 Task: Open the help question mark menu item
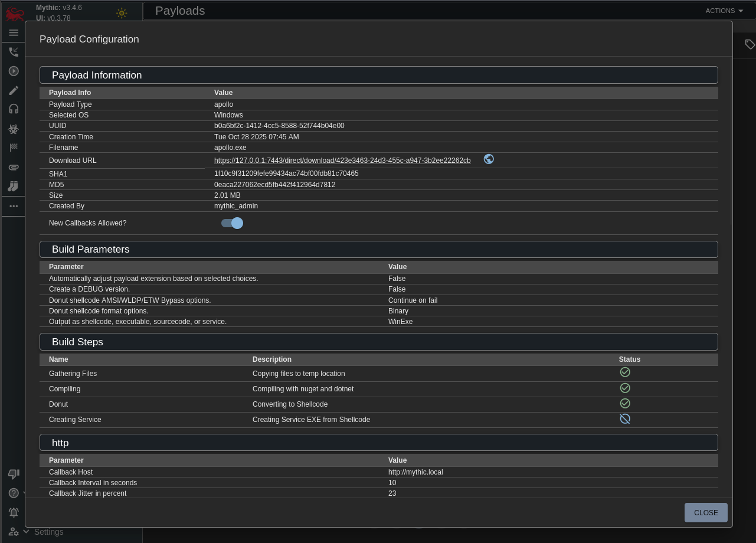click(14, 493)
